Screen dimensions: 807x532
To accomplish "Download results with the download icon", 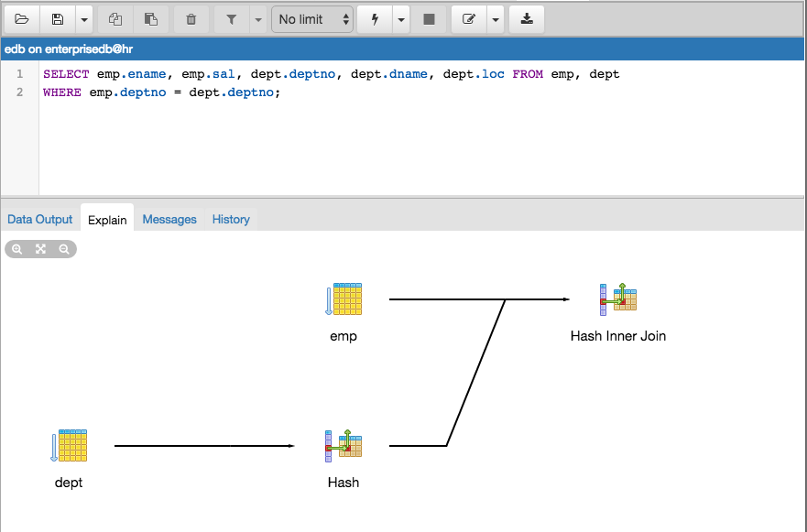I will click(527, 19).
